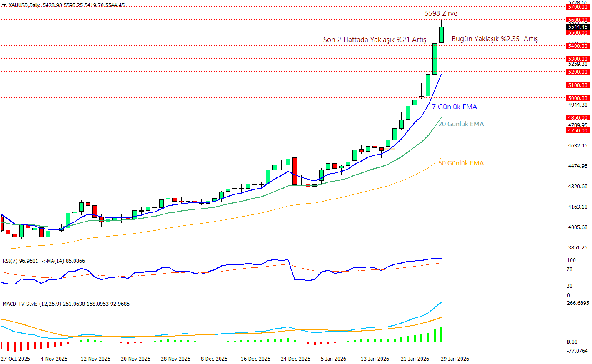
Task: Click the '20 Günlük EMA' label
Action: (461, 124)
